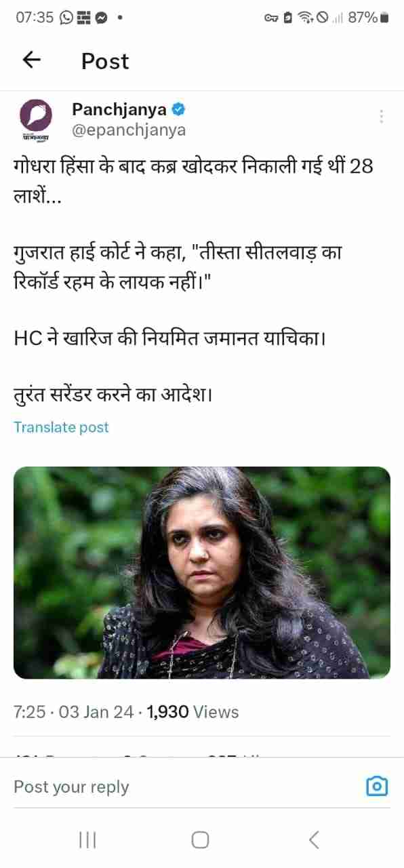Screen dimensions: 404x868
Task: Click the Translate post link
Action: tap(61, 427)
